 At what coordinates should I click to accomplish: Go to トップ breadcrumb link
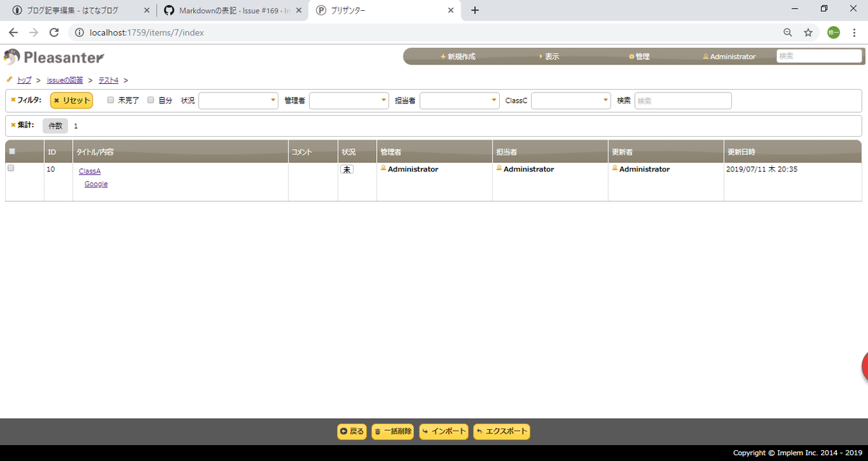[x=24, y=80]
